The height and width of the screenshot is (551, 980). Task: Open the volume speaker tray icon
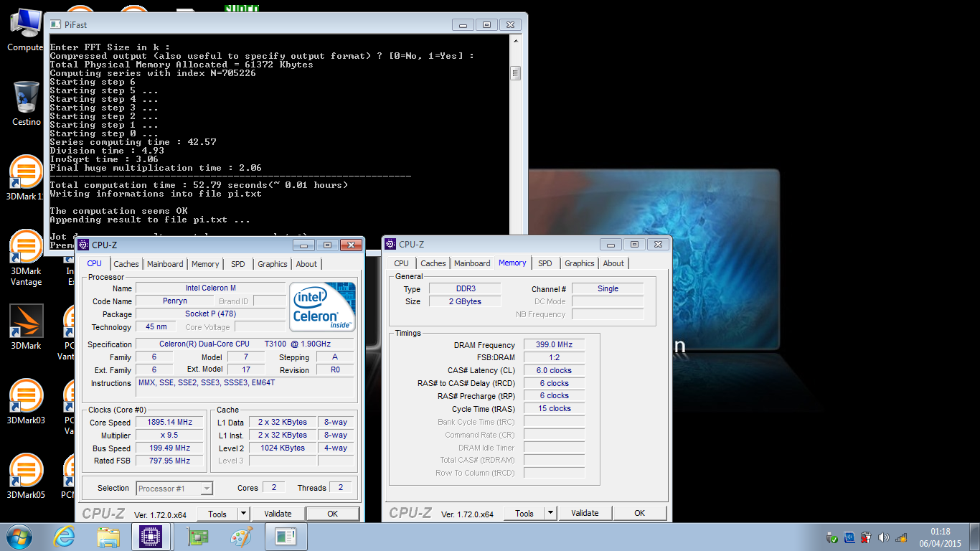click(x=884, y=537)
